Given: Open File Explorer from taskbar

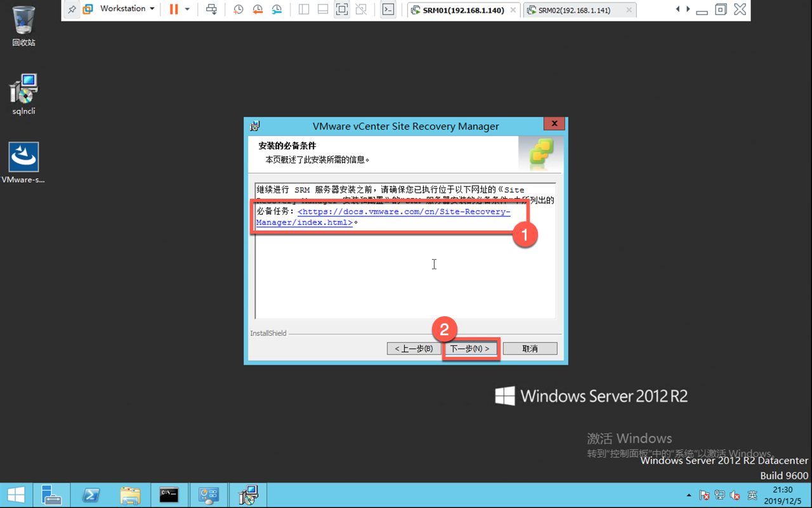Looking at the screenshot, I should click(x=130, y=495).
